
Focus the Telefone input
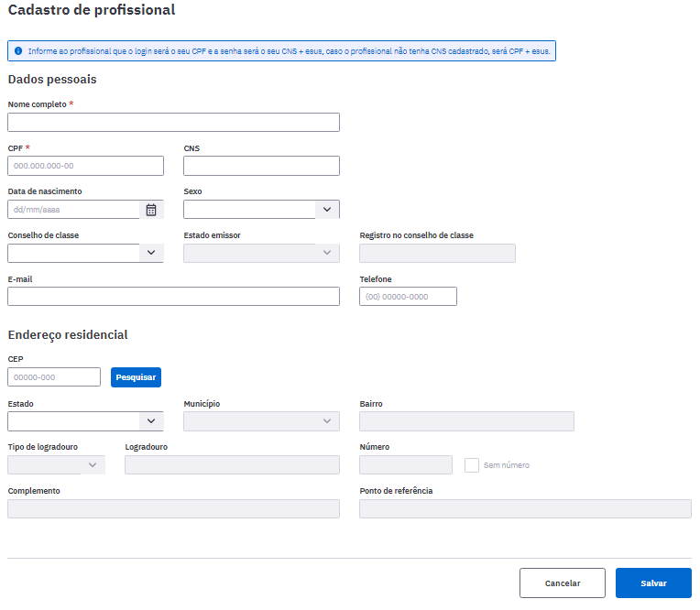(408, 297)
